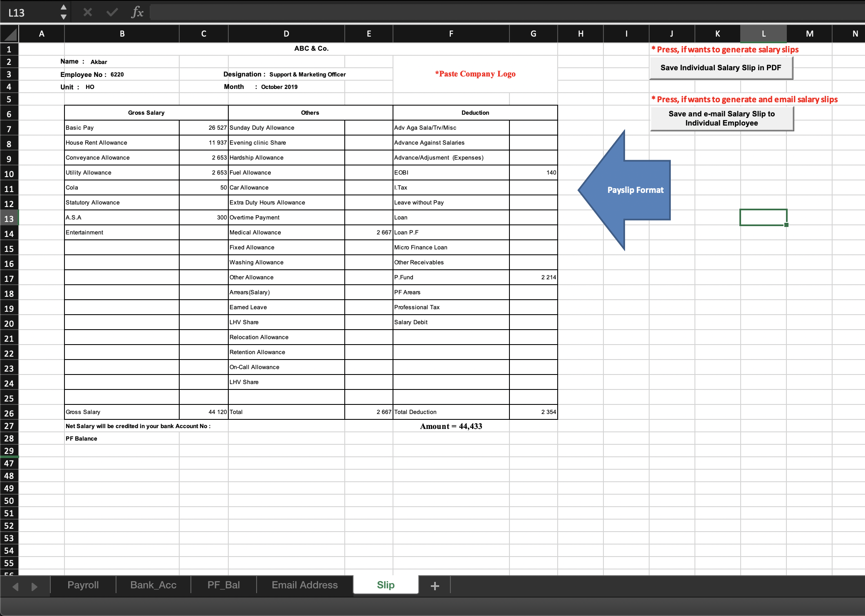The height and width of the screenshot is (616, 865).
Task: Select column D header
Action: 287,34
